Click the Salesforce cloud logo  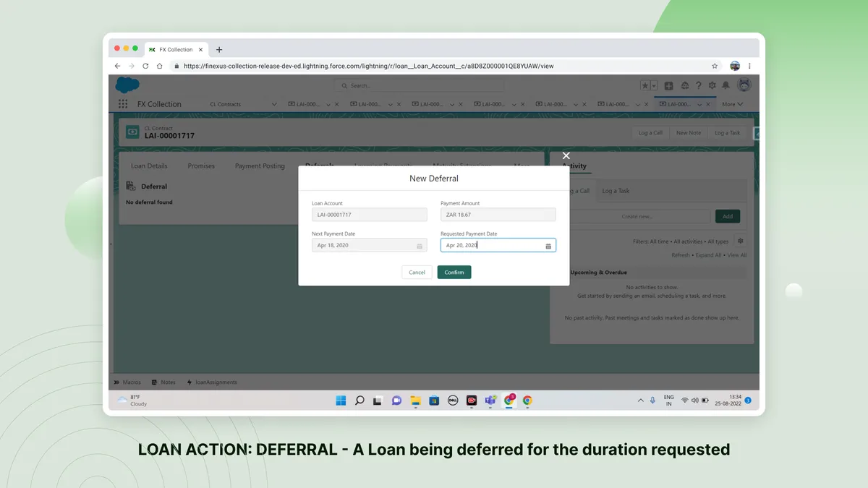[x=127, y=85]
